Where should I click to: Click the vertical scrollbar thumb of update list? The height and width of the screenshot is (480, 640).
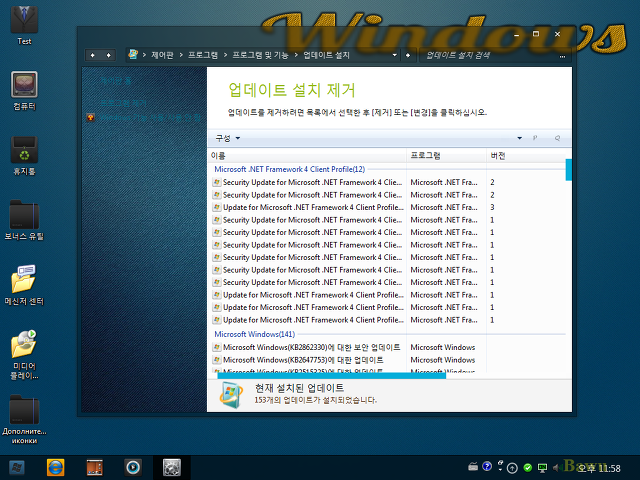[x=568, y=169]
